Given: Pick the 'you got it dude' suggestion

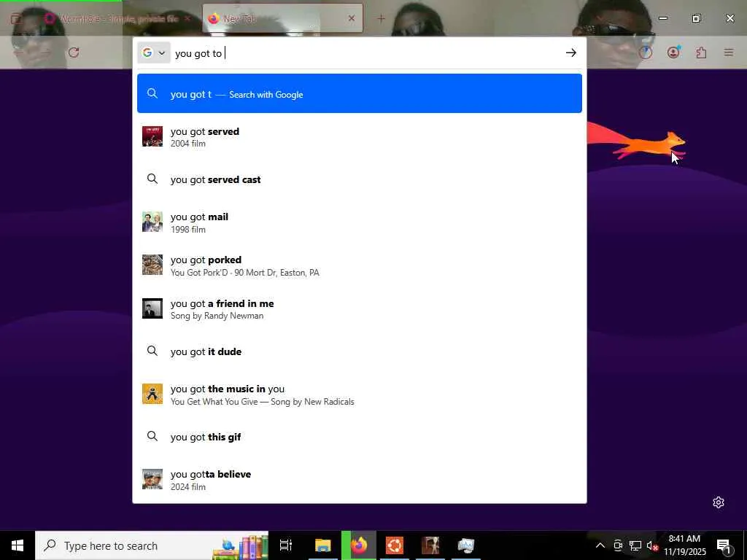Looking at the screenshot, I should point(359,351).
